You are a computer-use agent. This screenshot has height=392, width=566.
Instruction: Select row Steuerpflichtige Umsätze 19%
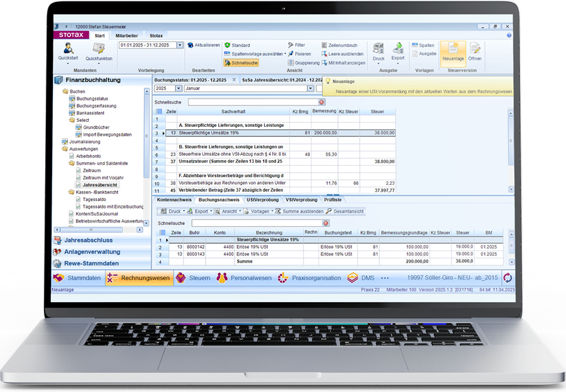(280, 133)
